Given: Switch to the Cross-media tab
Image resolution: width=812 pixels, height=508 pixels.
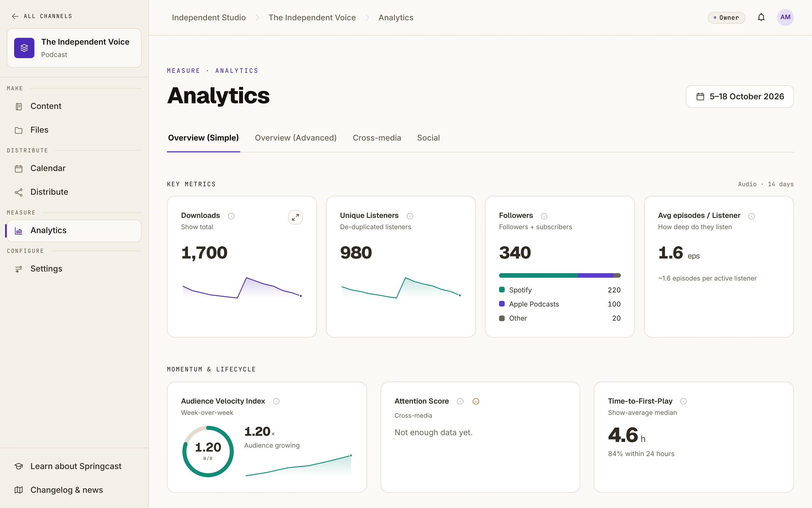Looking at the screenshot, I should (x=377, y=138).
